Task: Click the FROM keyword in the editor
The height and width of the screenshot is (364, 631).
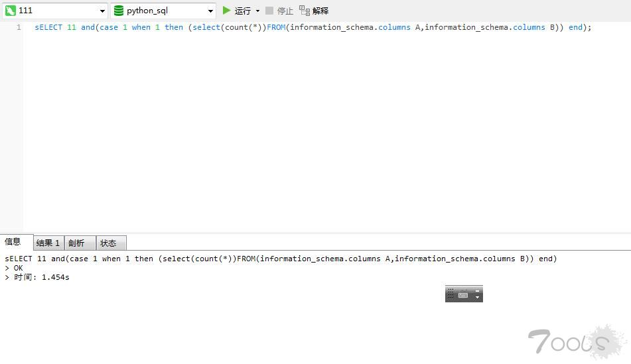Action: (x=276, y=27)
